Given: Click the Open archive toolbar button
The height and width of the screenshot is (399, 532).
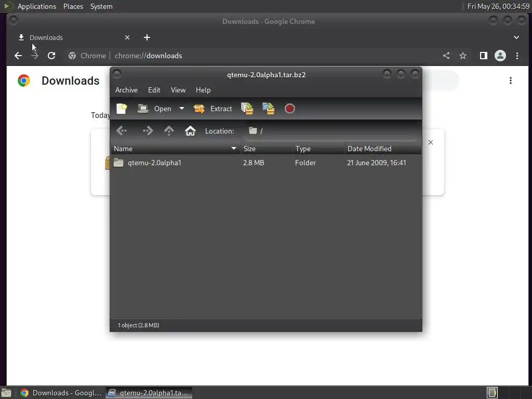Looking at the screenshot, I should pos(155,109).
